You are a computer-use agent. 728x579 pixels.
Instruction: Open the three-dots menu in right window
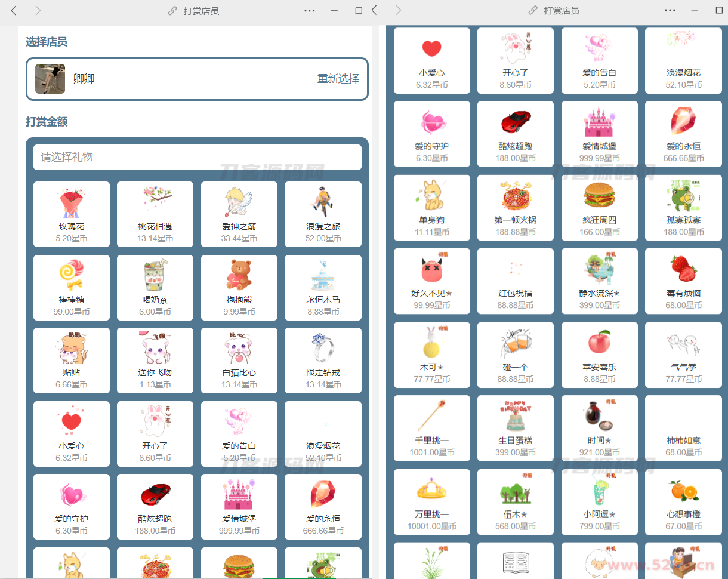point(670,11)
